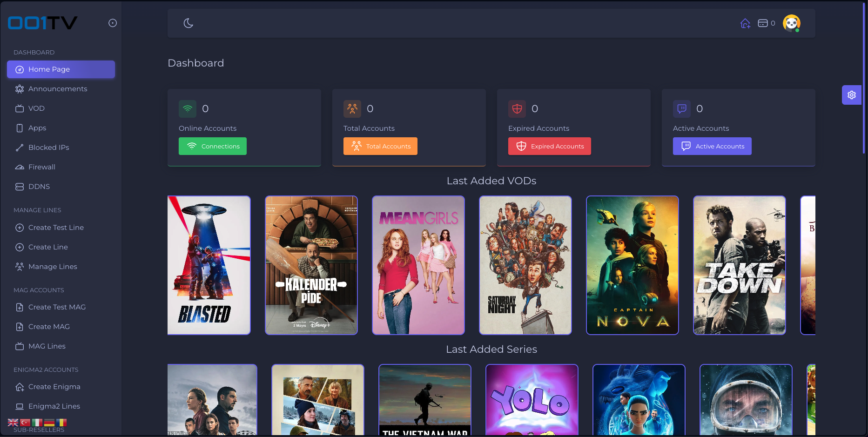Click the purple Active Accounts button

point(712,146)
